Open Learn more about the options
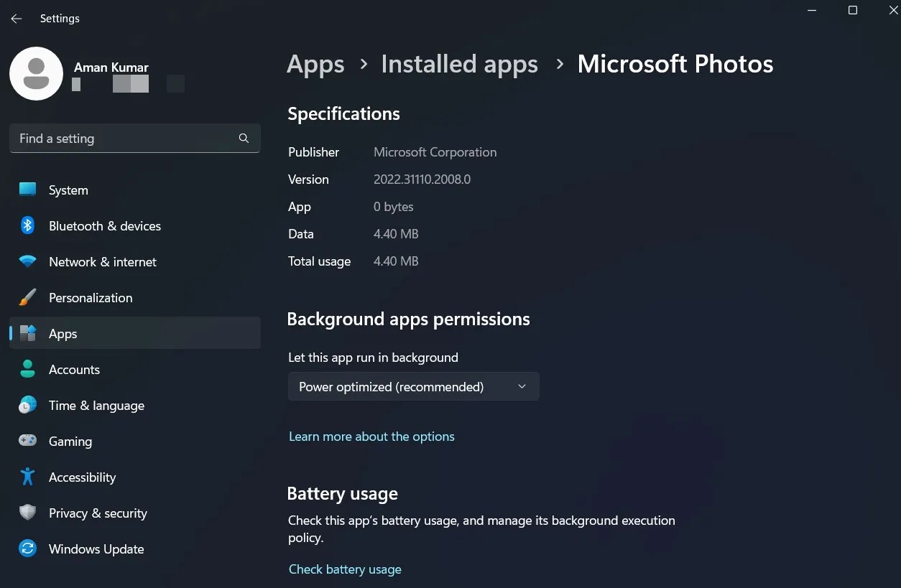This screenshot has width=901, height=588. [371, 436]
